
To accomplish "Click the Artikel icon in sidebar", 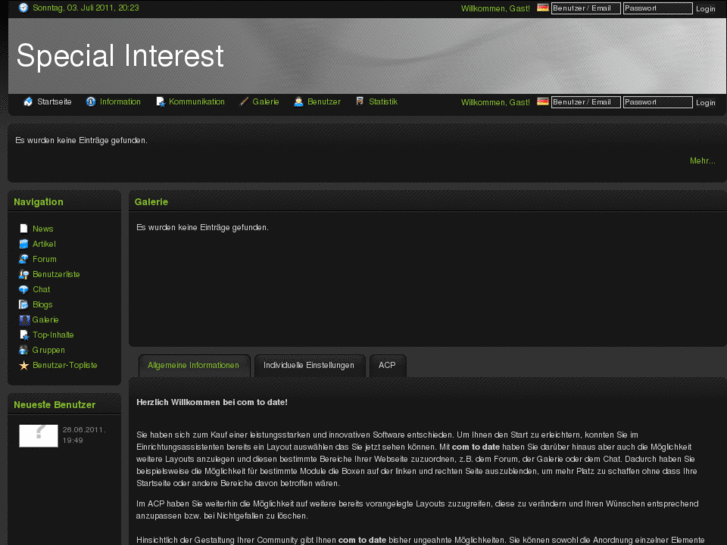I will (24, 244).
